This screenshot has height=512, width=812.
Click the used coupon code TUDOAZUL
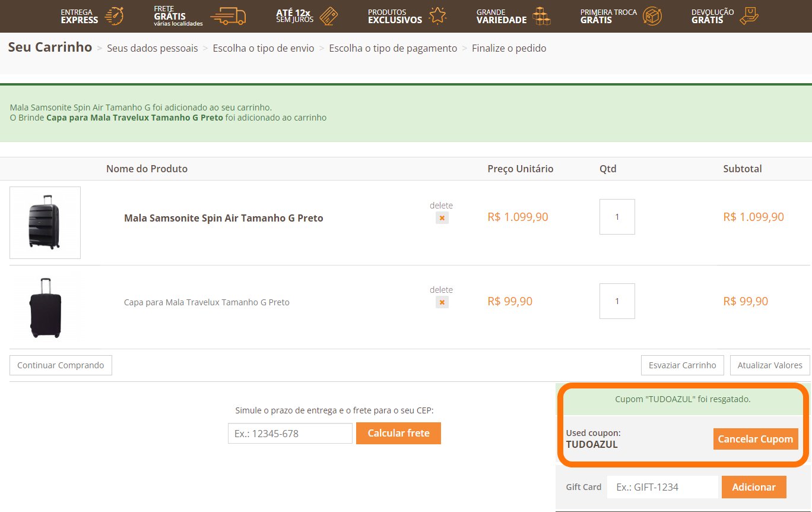point(592,444)
